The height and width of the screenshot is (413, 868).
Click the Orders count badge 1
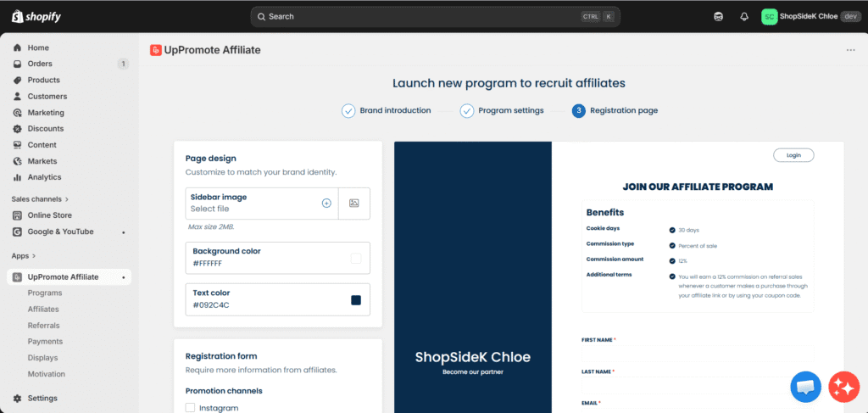[x=123, y=64]
